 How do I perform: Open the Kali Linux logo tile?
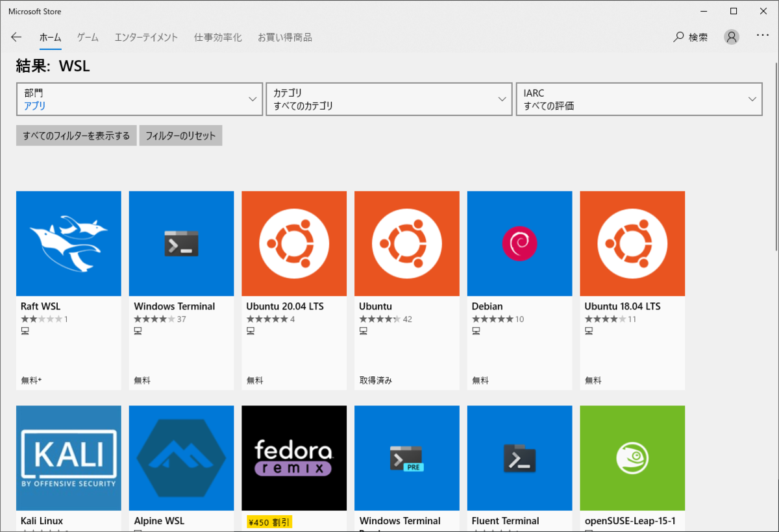point(69,458)
